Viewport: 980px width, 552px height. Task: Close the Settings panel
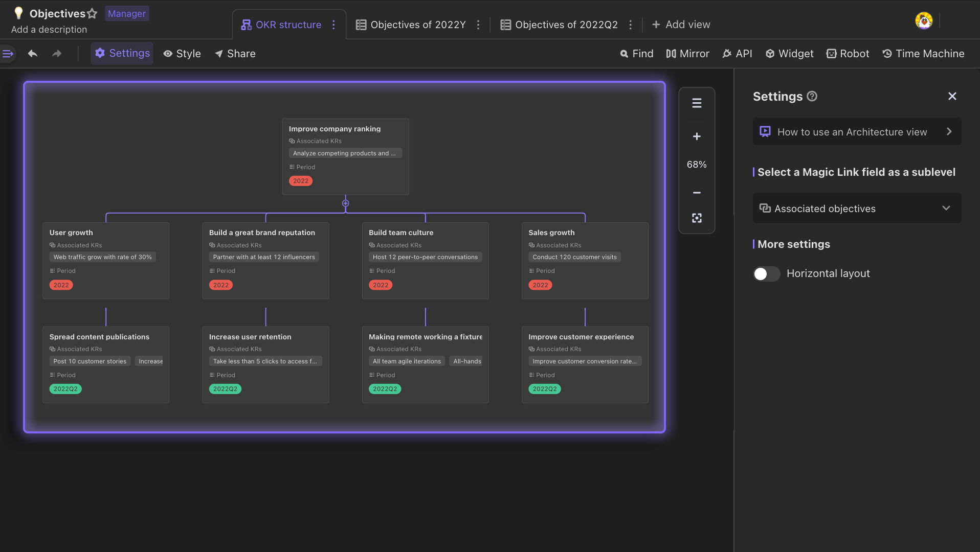952,96
